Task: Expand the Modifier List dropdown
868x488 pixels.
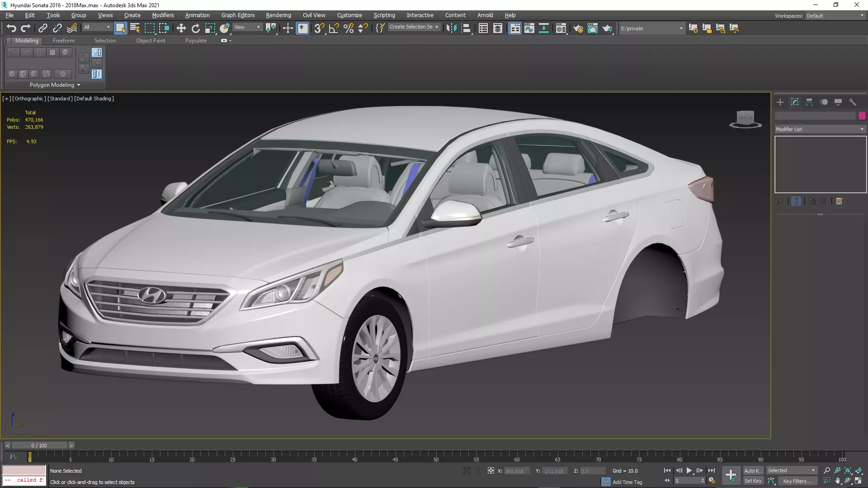Action: 820,129
